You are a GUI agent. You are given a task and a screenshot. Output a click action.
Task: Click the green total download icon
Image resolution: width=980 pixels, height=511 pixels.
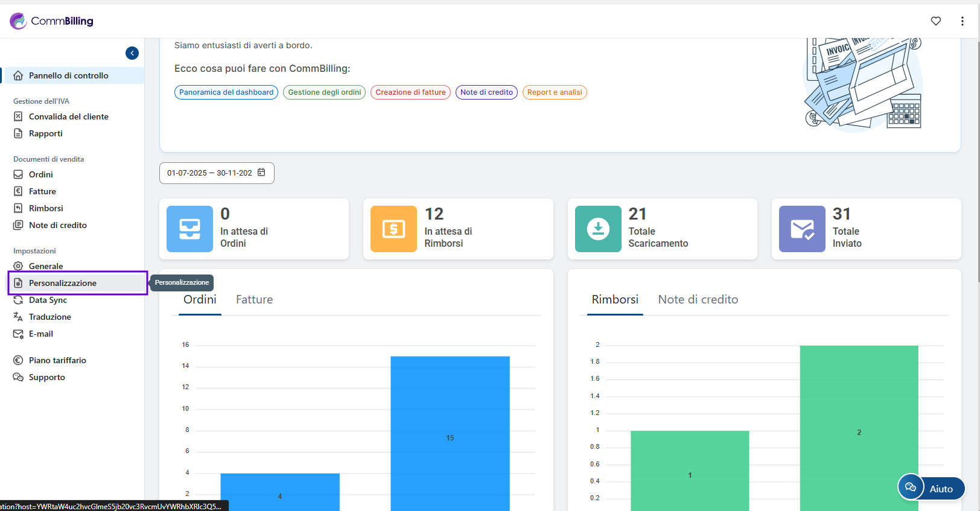coord(597,229)
